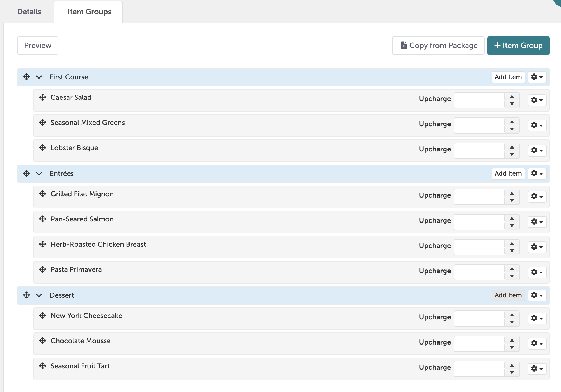Collapse the First Course group chevron
Image resolution: width=561 pixels, height=392 pixels.
point(39,77)
